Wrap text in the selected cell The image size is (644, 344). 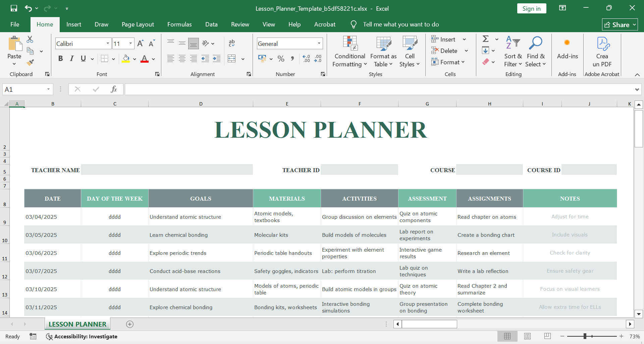tap(232, 43)
